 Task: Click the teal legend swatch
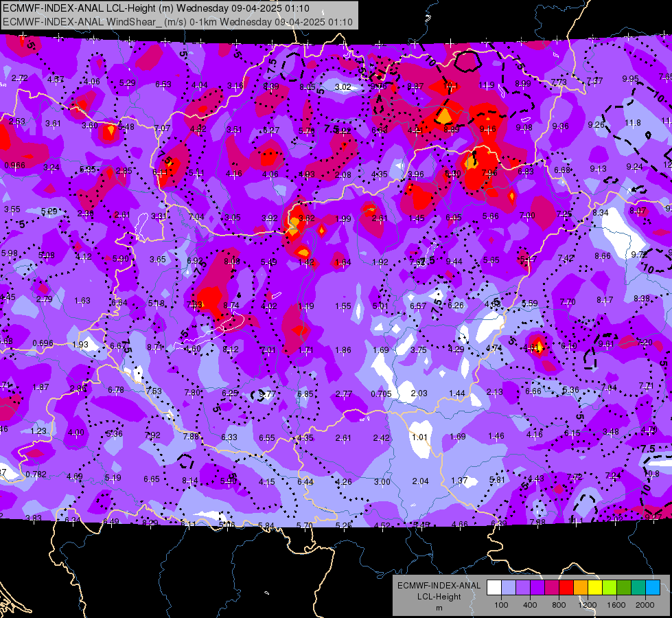coord(638,588)
